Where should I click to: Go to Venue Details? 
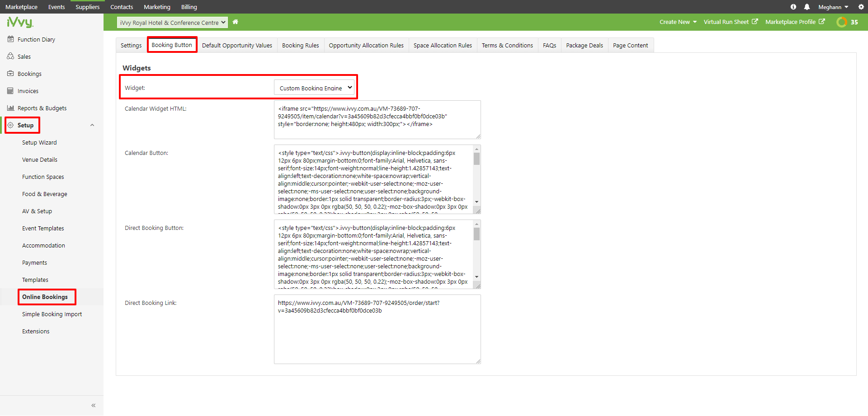tap(40, 159)
